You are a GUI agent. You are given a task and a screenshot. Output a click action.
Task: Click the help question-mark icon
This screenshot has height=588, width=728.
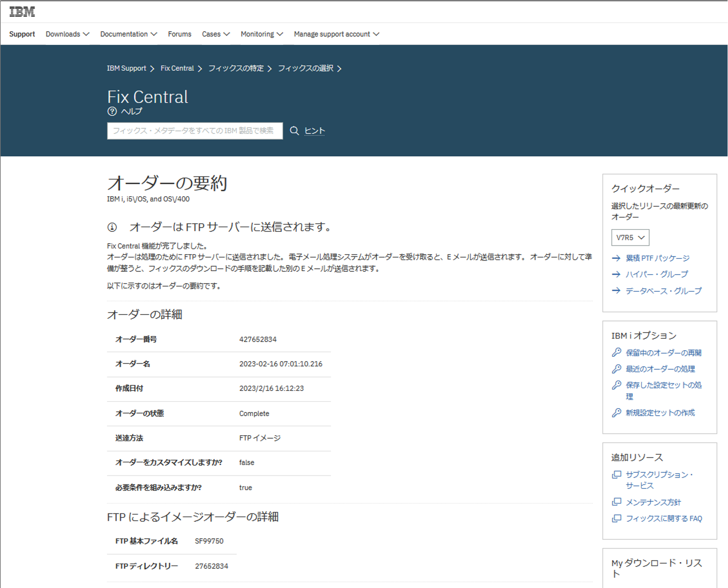(112, 111)
